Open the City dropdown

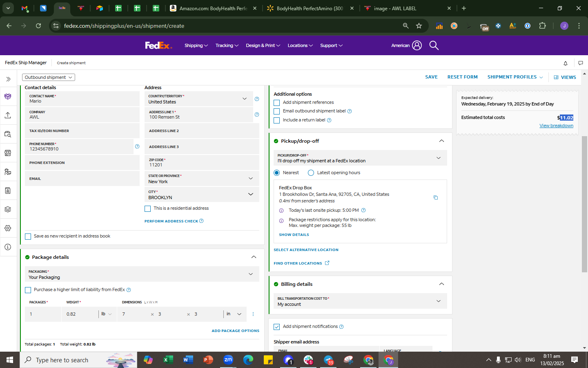tap(202, 194)
